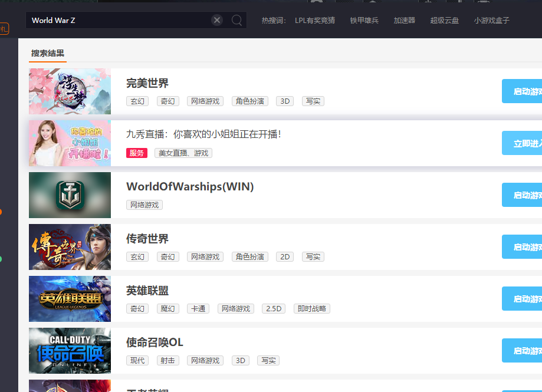
Task: Open hot search term 加速器
Action: (x=405, y=21)
